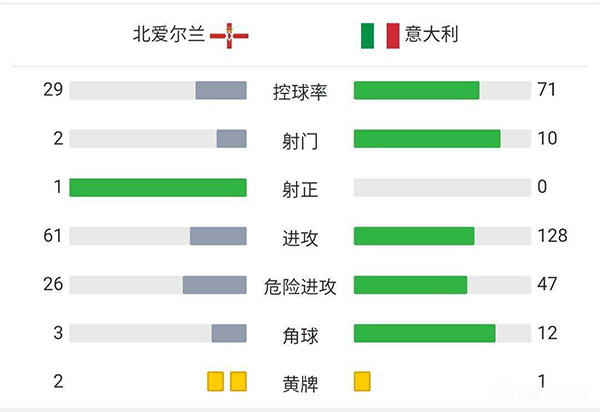
Task: Click the 射门 stat label
Action: 300,140
